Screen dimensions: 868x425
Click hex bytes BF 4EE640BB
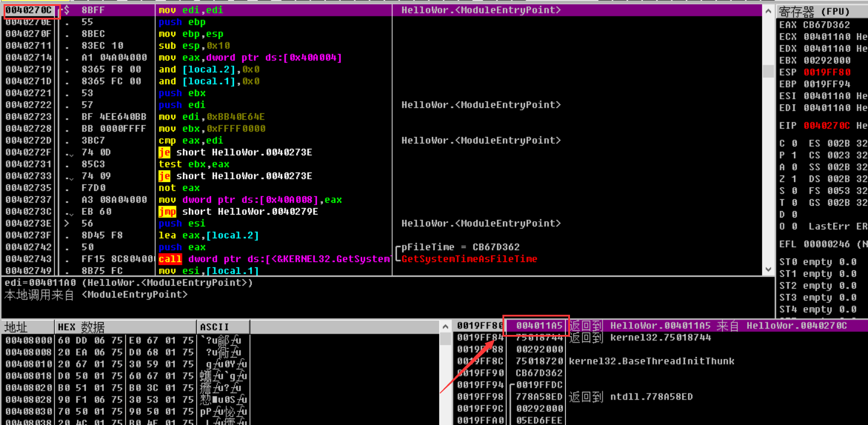(114, 117)
